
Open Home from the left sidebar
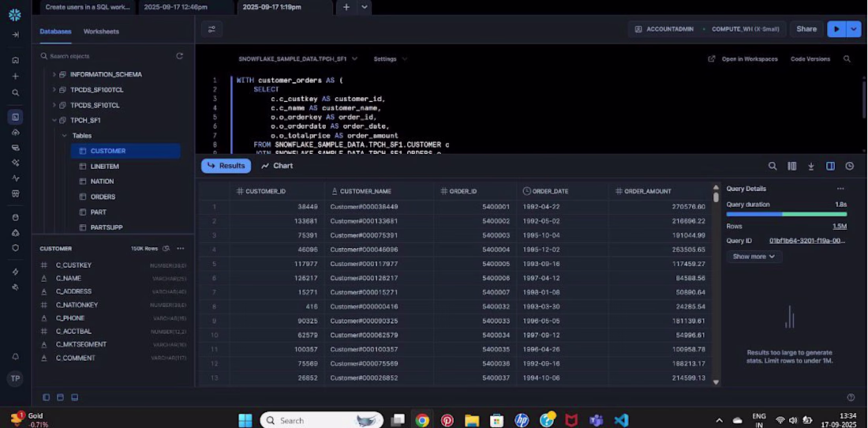(x=16, y=60)
